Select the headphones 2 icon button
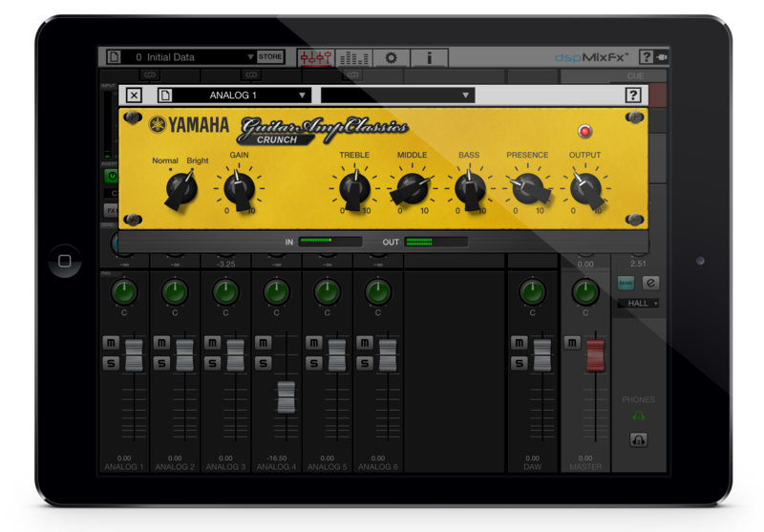 [638, 440]
